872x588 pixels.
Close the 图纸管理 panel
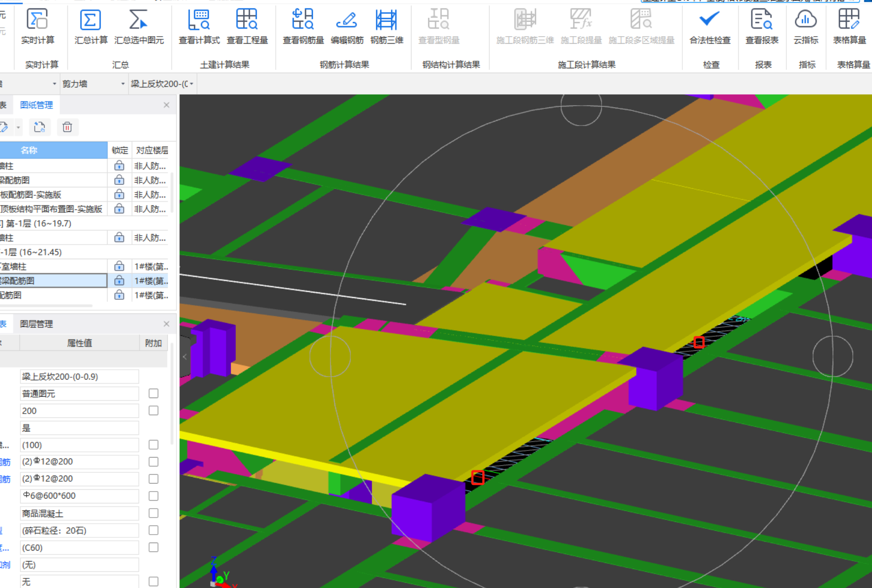(x=166, y=105)
